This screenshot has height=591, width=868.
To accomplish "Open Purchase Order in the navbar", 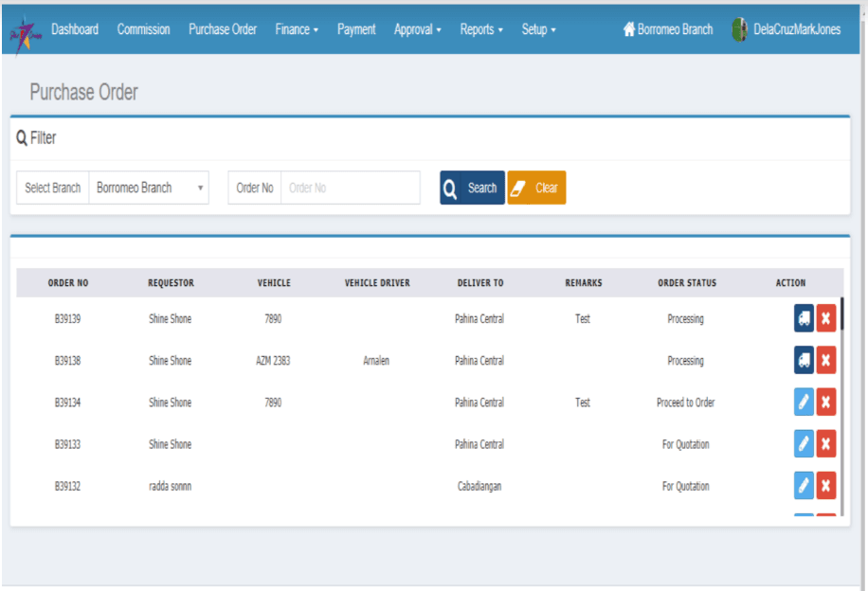I will point(223,29).
